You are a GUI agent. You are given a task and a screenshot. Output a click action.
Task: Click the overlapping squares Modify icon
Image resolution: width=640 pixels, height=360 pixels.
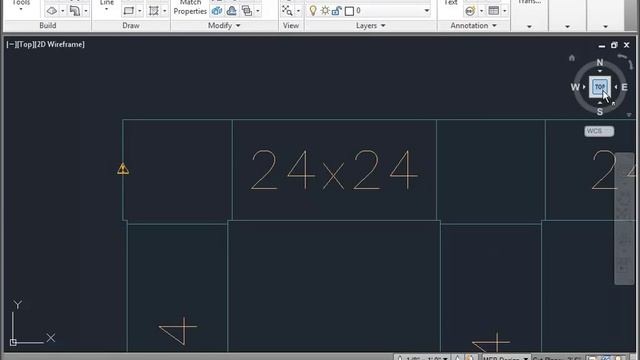(x=247, y=11)
